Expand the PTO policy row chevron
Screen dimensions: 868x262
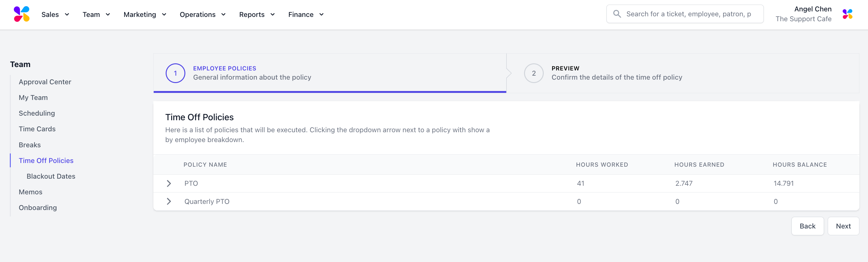click(x=169, y=184)
